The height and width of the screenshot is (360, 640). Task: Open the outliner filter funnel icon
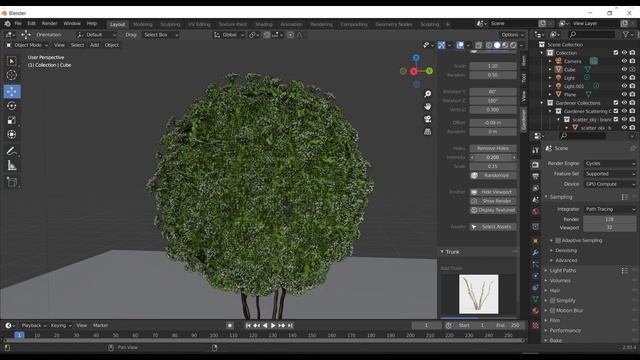(626, 35)
